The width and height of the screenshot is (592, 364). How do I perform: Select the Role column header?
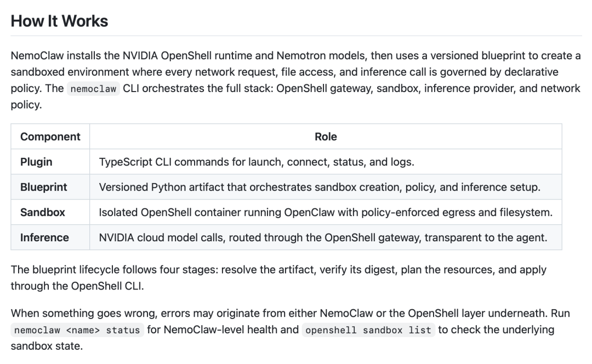tap(326, 136)
